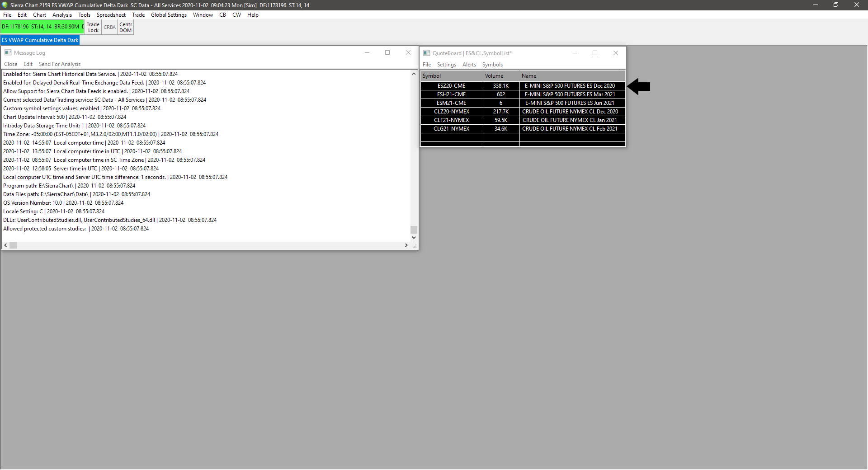The image size is (868, 470).
Task: Click the Message Log scroll left arrow
Action: coord(5,245)
